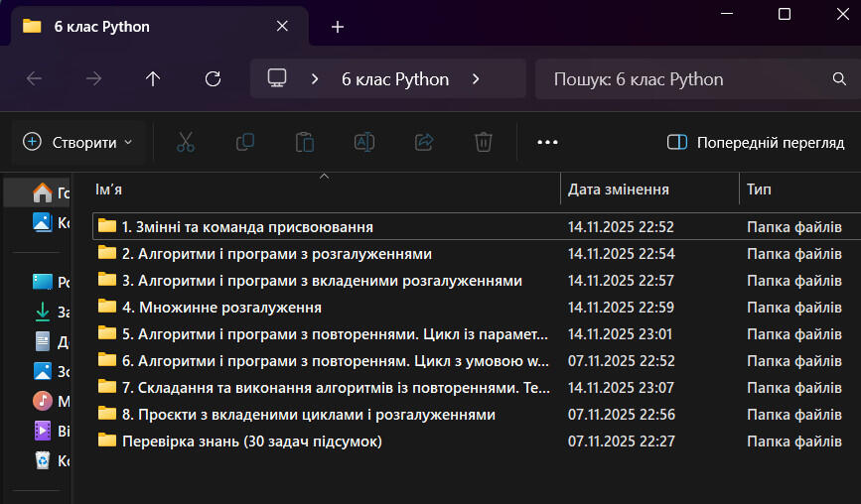Open the Pictures item in sidebar

[x=51, y=371]
